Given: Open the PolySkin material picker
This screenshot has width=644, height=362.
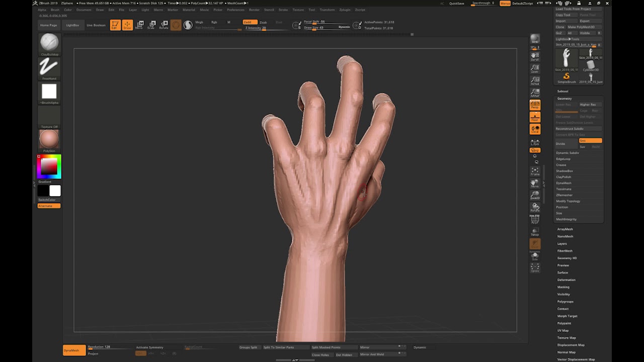Looking at the screenshot, I should (x=49, y=139).
